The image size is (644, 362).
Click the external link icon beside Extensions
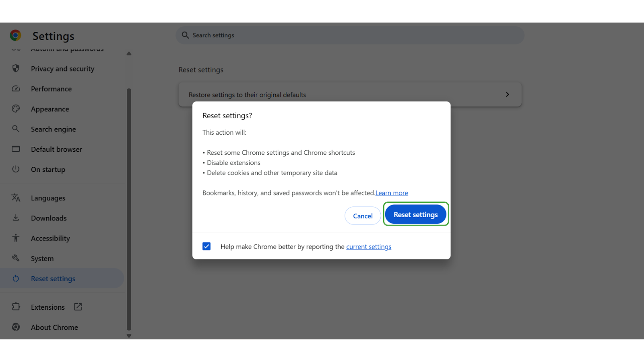[78, 307]
